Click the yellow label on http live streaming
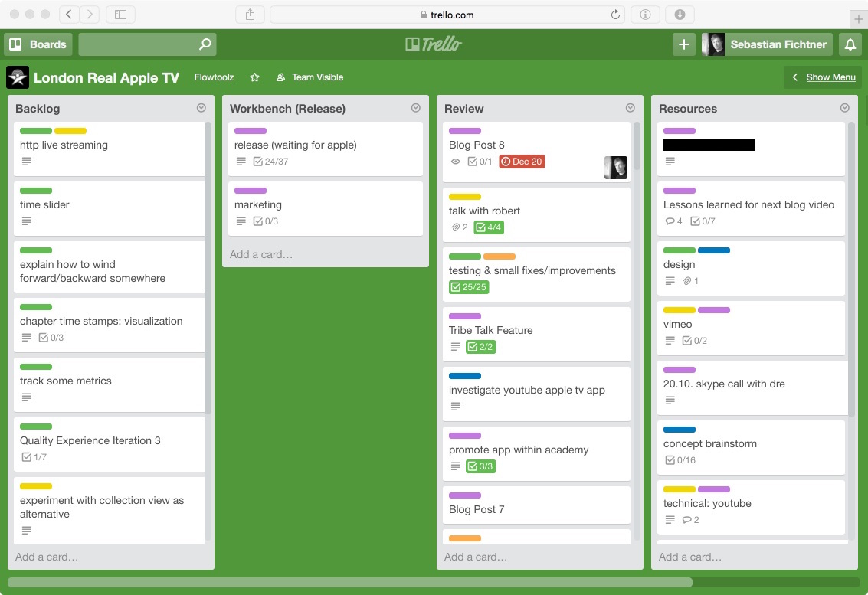 70,131
